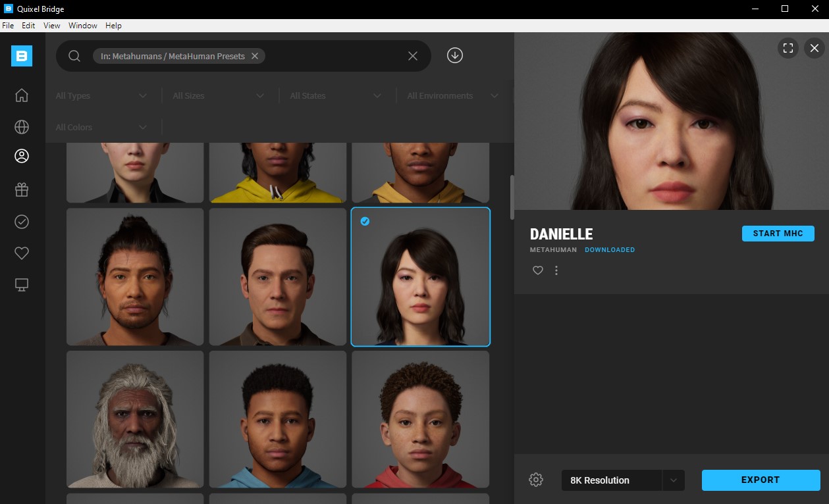Open the Favorites heart section

(22, 253)
